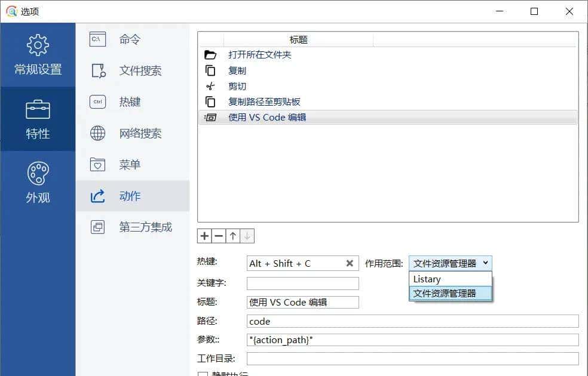Add a new action with the plus button
This screenshot has height=376, width=588.
[x=204, y=236]
